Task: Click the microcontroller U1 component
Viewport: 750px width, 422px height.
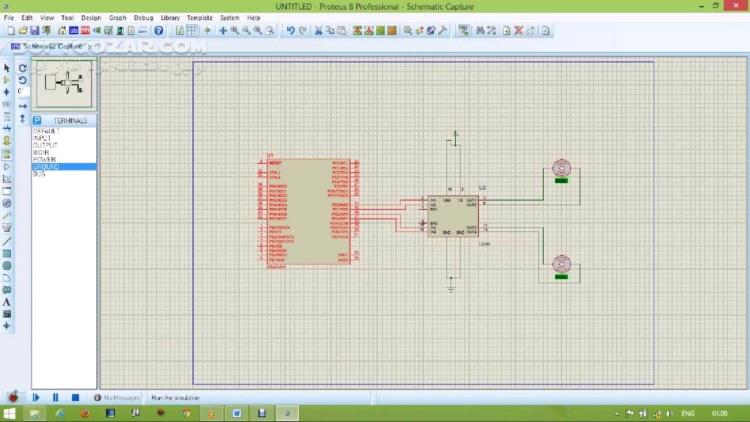Action: [x=309, y=211]
